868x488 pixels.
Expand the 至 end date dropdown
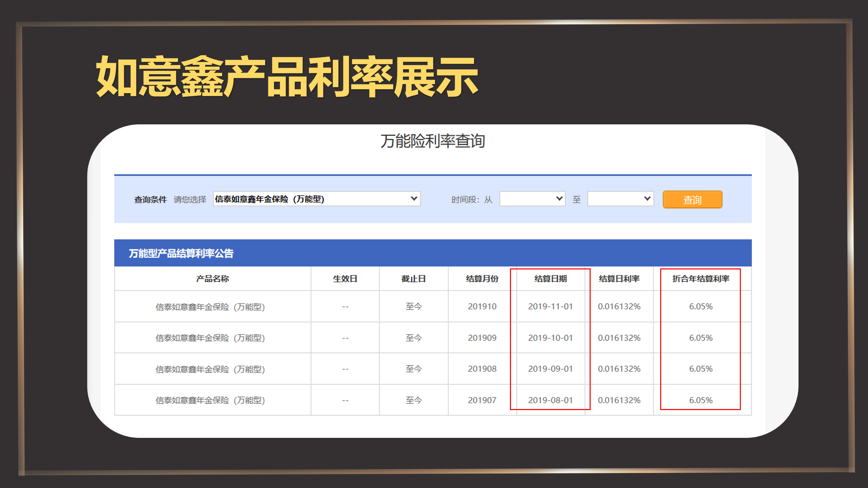tap(620, 199)
